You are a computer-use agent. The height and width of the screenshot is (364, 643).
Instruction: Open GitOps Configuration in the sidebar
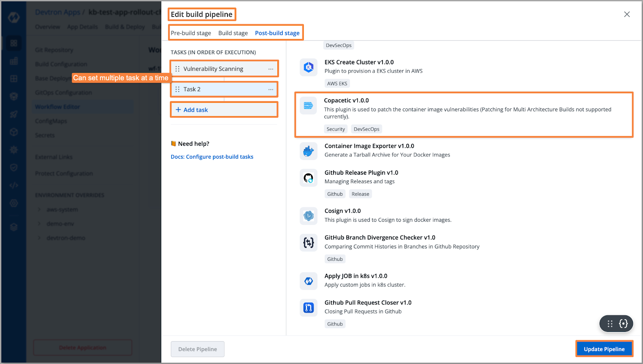click(63, 92)
